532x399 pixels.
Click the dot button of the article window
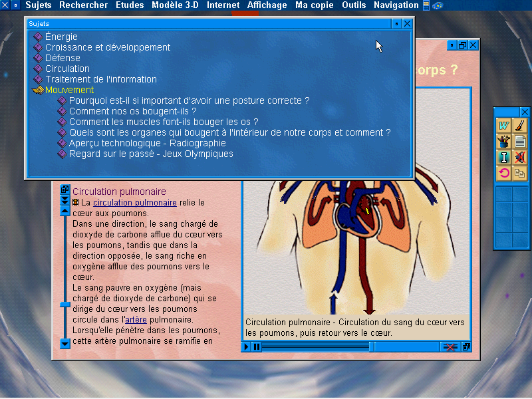click(x=452, y=45)
